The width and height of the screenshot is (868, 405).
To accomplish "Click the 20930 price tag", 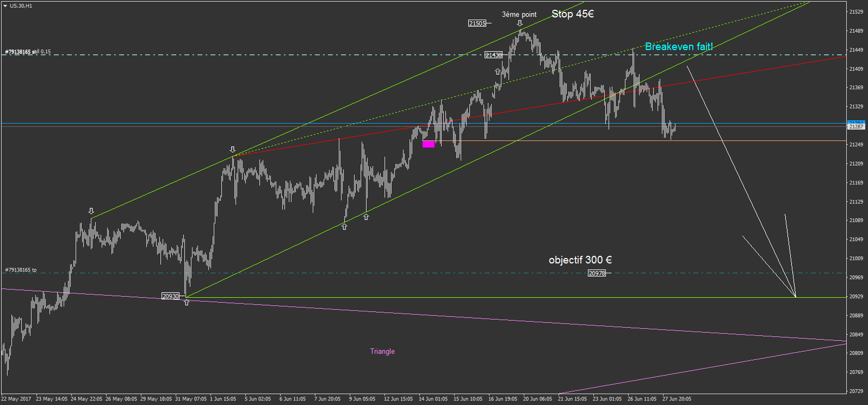I will (x=170, y=296).
